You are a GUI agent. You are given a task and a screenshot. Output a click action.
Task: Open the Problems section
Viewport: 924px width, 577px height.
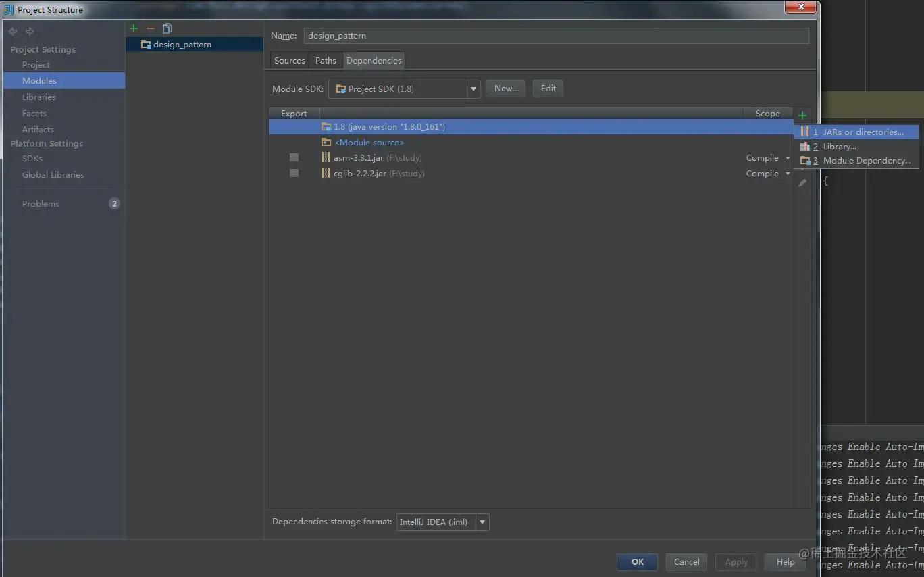click(x=64, y=203)
